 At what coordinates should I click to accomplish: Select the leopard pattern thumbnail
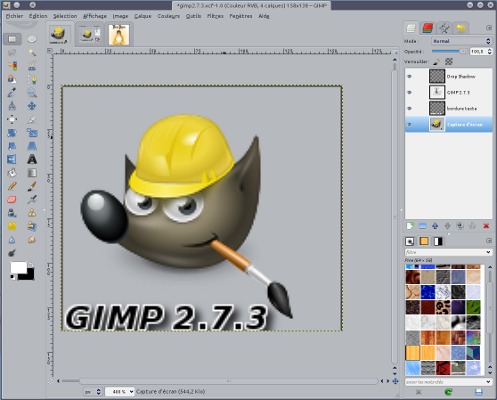coord(443,307)
